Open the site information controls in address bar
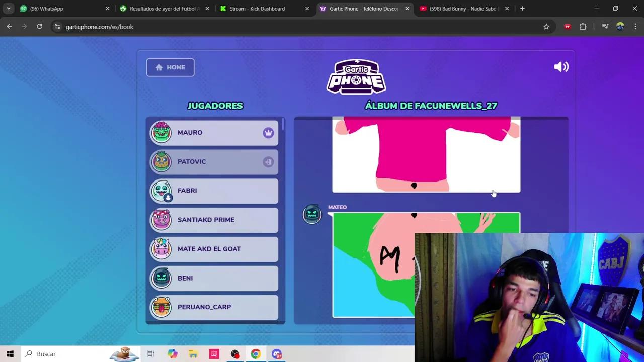 [57, 27]
